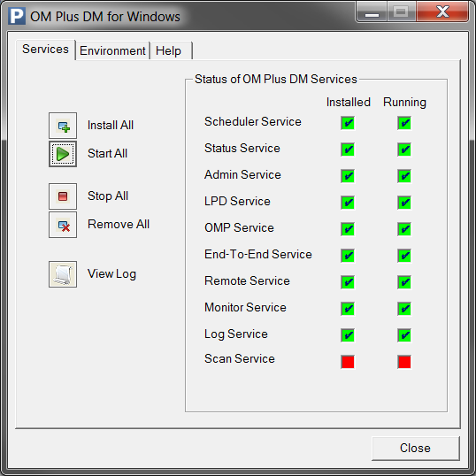The width and height of the screenshot is (476, 476).
Task: Click Scan Service red Installed indicator
Action: point(348,362)
